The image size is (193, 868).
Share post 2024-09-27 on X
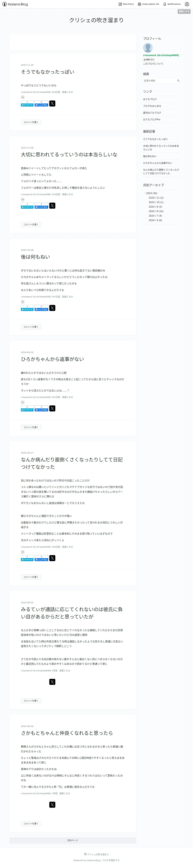[52, 558]
